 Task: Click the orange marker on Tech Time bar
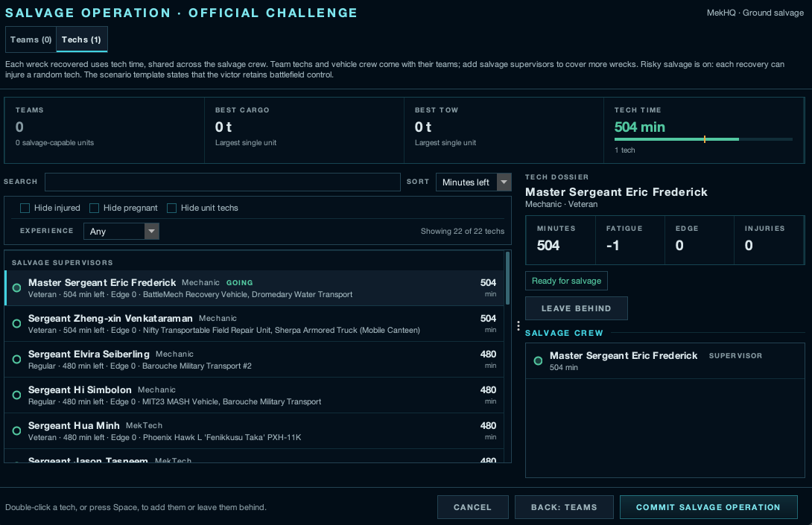(704, 139)
